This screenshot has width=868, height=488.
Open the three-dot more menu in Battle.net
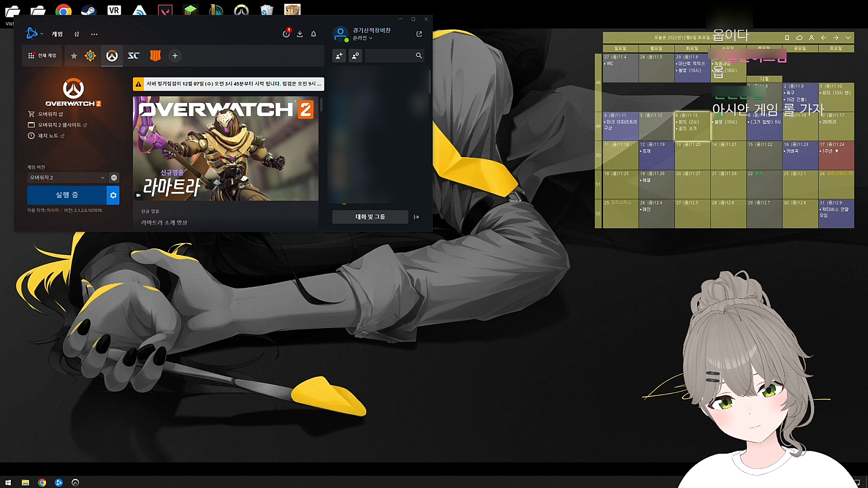pyautogui.click(x=94, y=34)
